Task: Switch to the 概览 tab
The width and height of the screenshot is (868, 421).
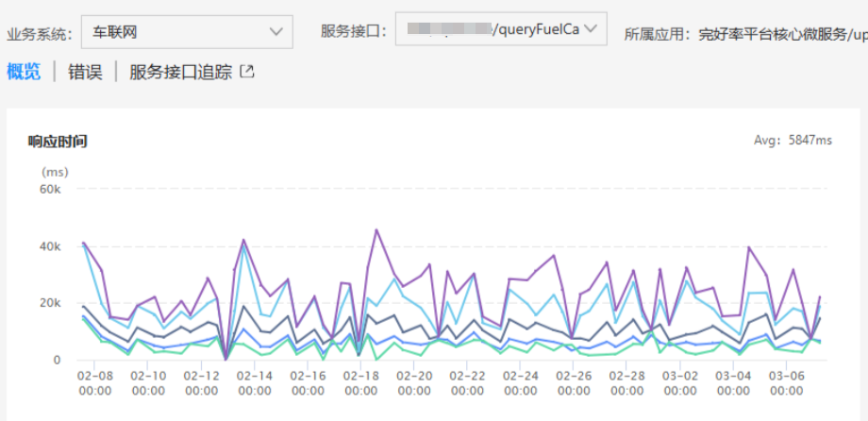Action: 24,72
